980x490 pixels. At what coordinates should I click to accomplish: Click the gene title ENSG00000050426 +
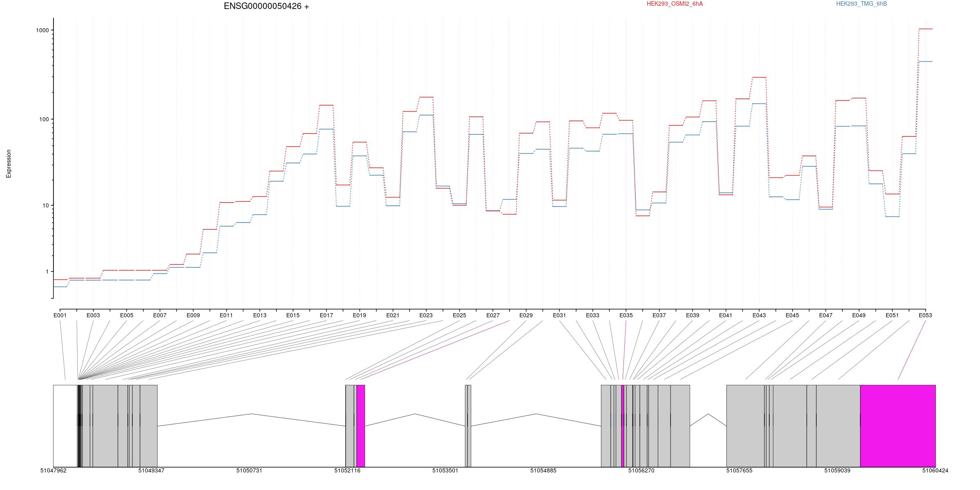click(x=266, y=7)
